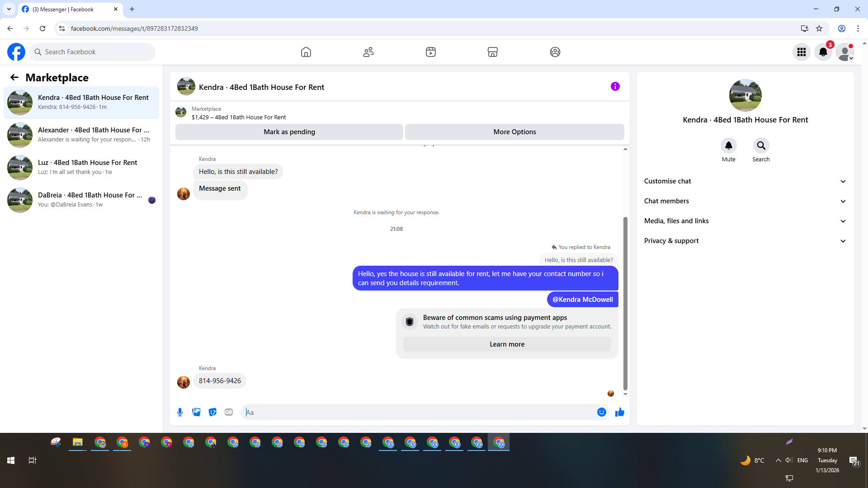This screenshot has height=488, width=868.
Task: Toggle the purple conversation info icon
Action: pos(615,86)
